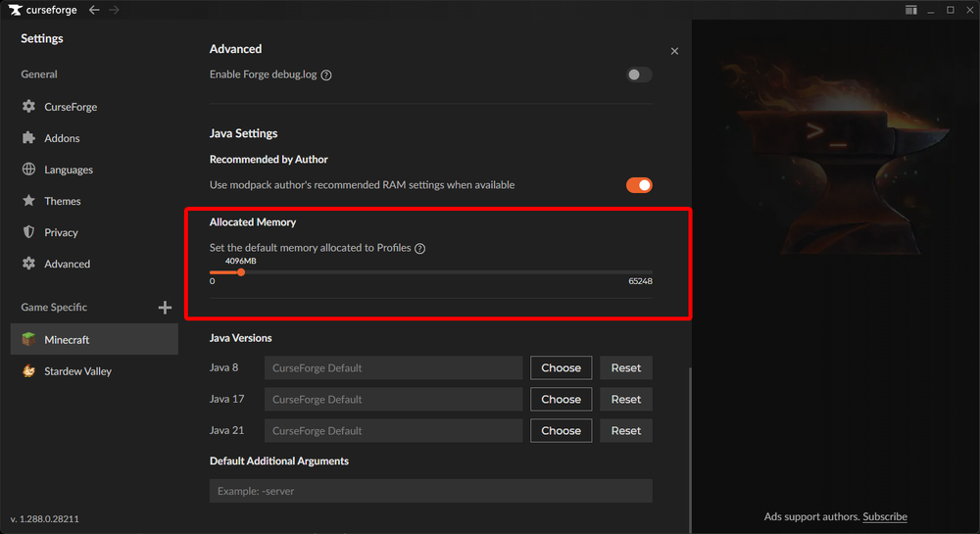Click help icon next to Forge debug.log
980x534 pixels.
tap(326, 74)
